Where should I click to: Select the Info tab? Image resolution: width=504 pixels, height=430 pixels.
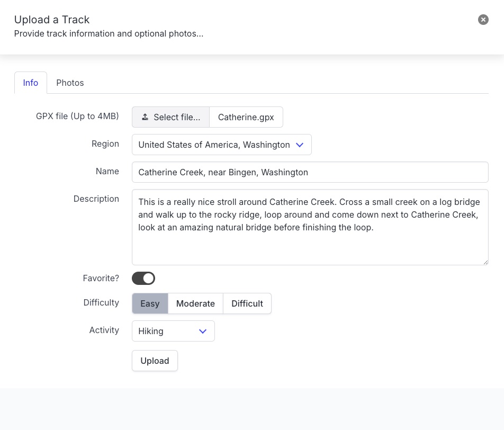[x=31, y=83]
